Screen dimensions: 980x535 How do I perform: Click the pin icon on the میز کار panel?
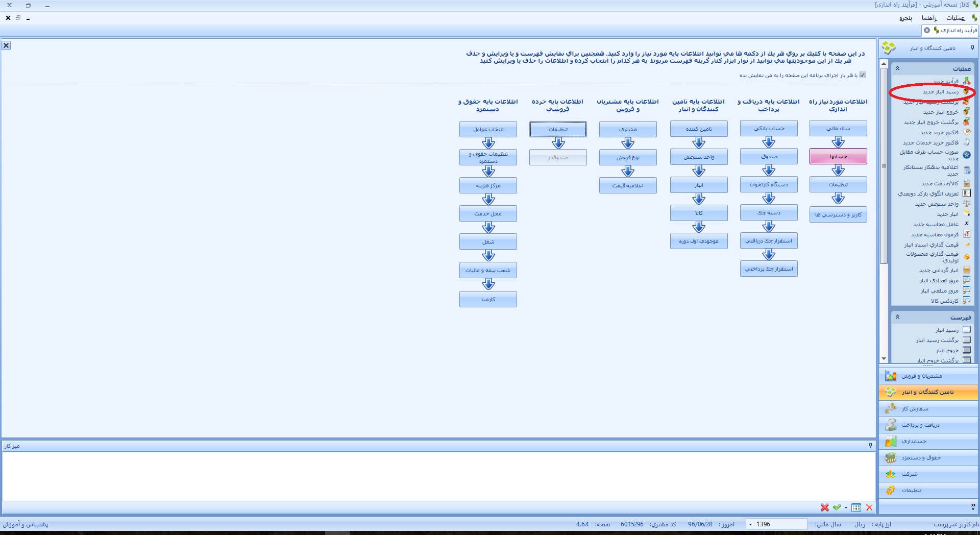[870, 446]
